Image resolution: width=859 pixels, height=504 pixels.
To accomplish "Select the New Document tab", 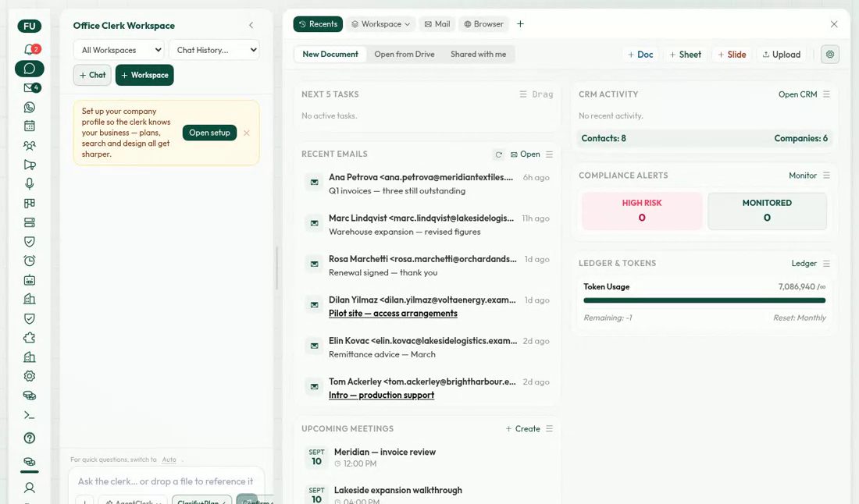I will (330, 54).
